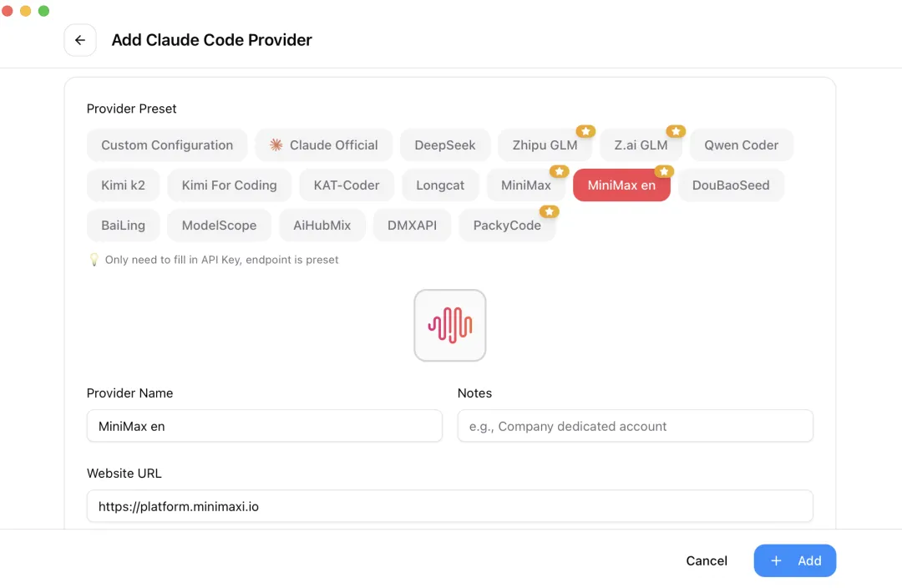Select the Qwen Coder preset

(x=742, y=144)
